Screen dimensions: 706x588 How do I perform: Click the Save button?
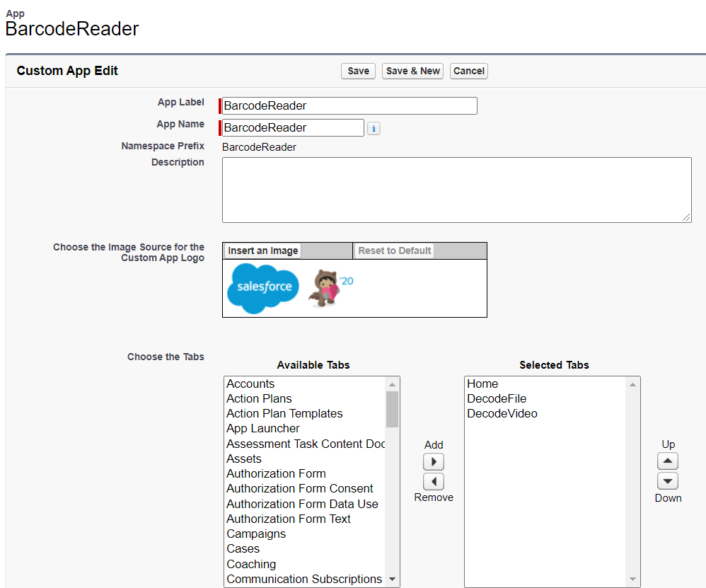(358, 71)
